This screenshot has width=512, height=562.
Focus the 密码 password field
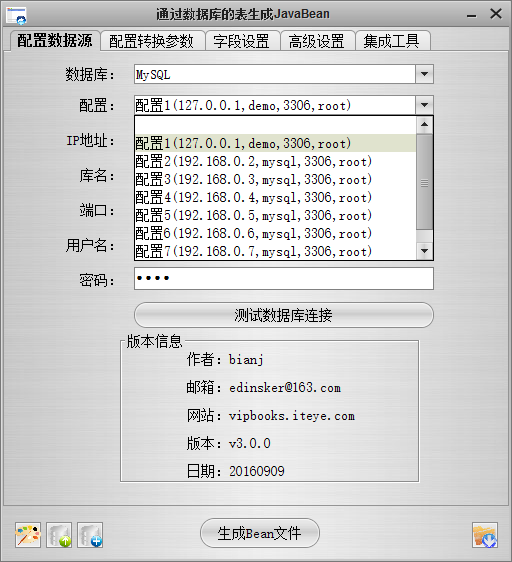[284, 278]
